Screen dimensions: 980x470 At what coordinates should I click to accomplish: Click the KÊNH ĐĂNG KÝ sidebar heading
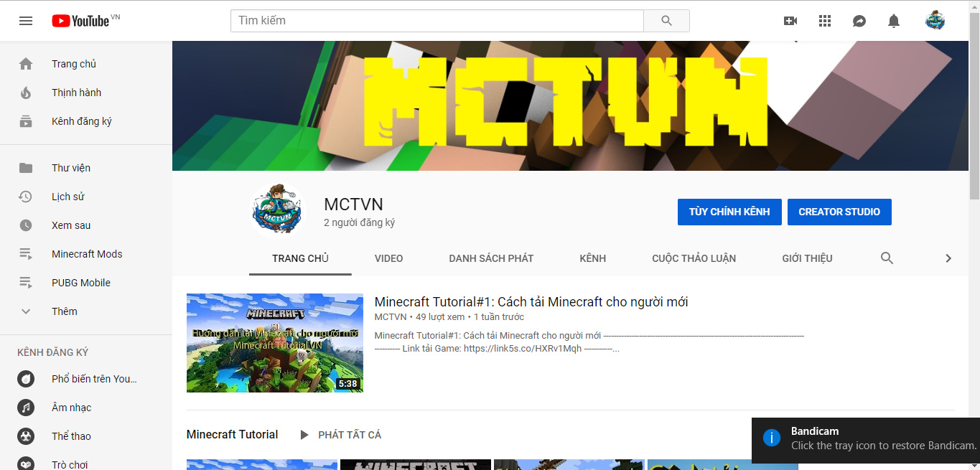tap(53, 352)
